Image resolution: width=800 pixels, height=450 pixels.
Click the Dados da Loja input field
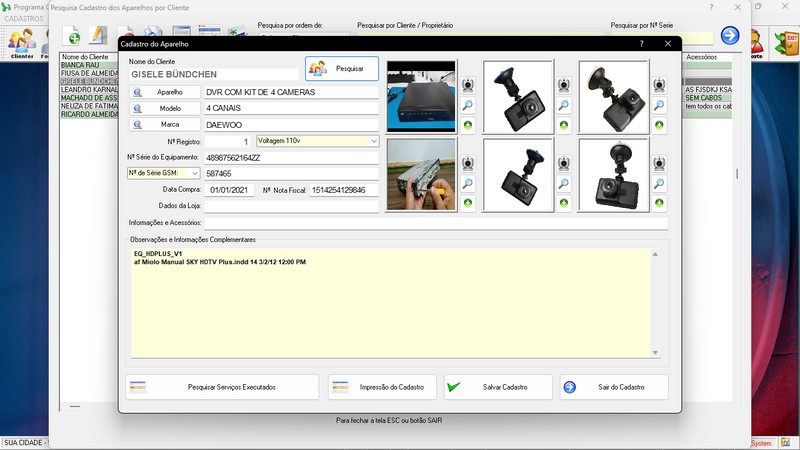[291, 205]
